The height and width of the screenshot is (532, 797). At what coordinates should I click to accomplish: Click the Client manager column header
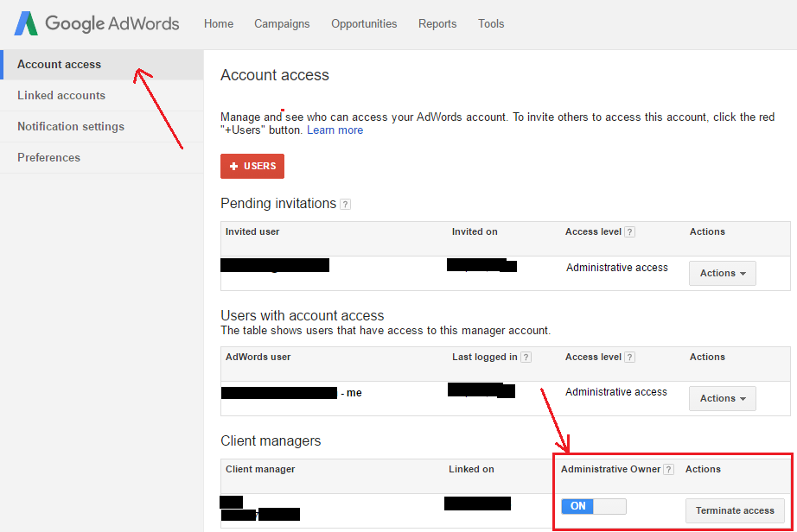click(260, 469)
